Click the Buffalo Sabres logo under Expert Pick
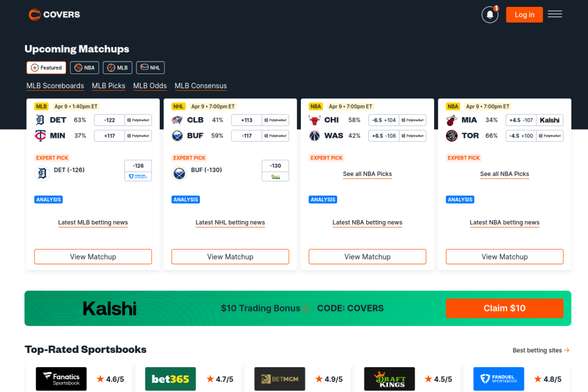588x392 pixels. point(179,173)
